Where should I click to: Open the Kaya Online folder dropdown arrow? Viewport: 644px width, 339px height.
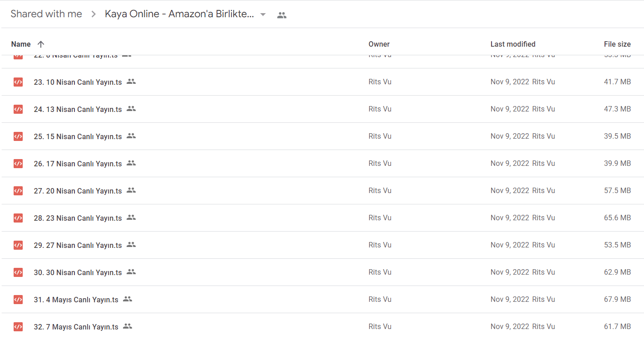(x=263, y=15)
